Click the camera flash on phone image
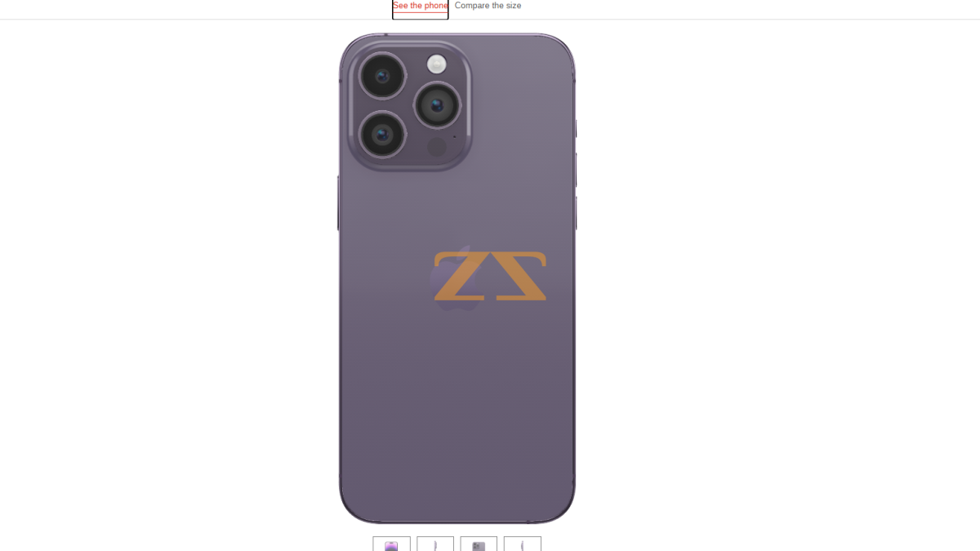Viewport: 980px width, 551px height. tap(437, 64)
